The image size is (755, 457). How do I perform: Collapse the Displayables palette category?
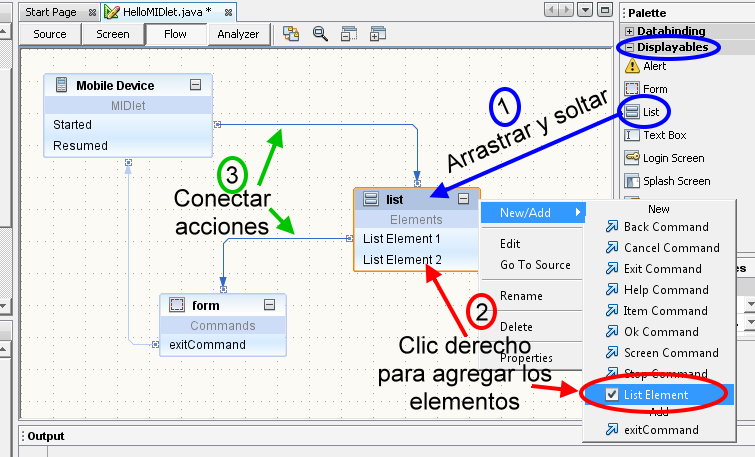pos(629,47)
